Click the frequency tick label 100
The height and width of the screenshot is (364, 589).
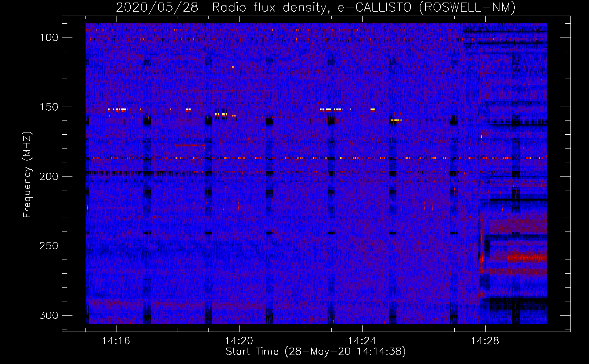pos(49,37)
